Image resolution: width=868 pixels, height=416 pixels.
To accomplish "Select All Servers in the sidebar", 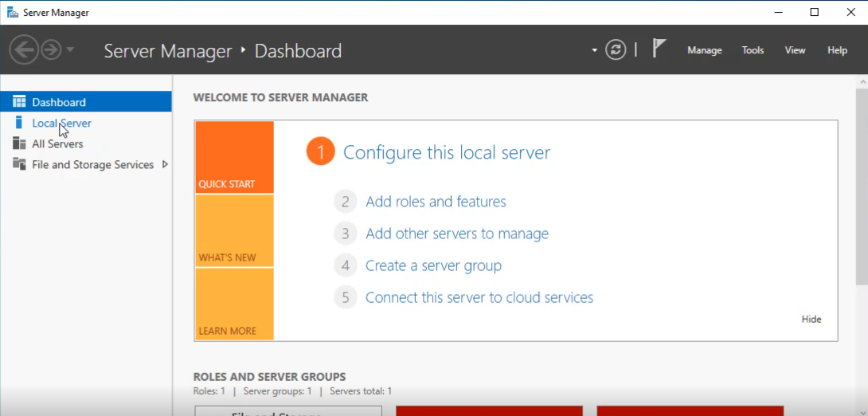I will click(x=86, y=144).
